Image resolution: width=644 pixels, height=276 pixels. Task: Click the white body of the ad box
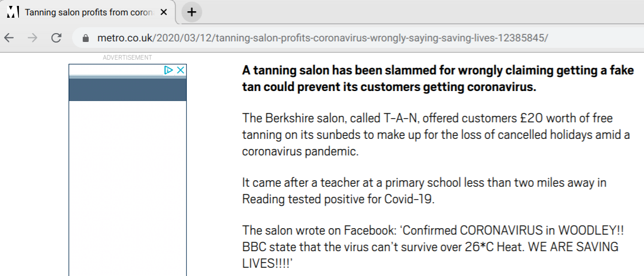pyautogui.click(x=127, y=188)
